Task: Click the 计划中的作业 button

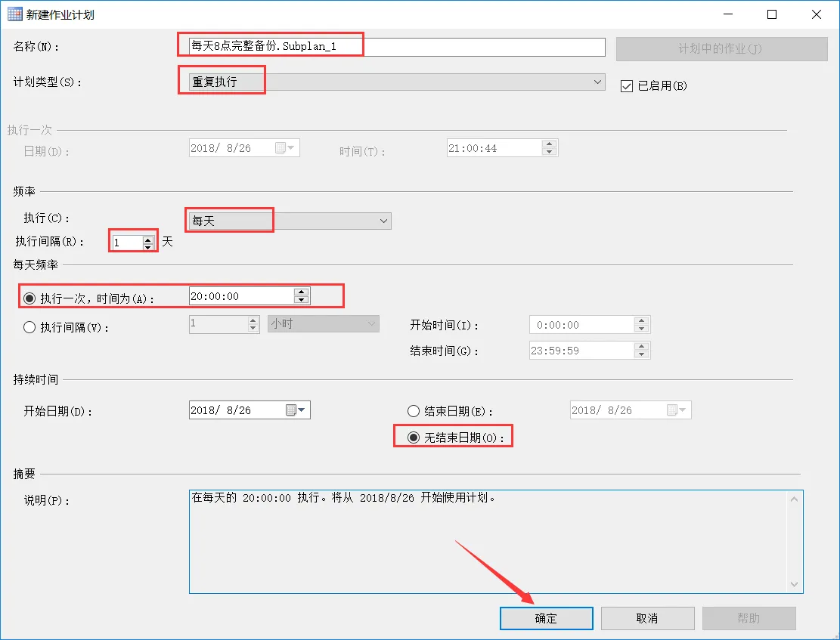Action: 721,48
